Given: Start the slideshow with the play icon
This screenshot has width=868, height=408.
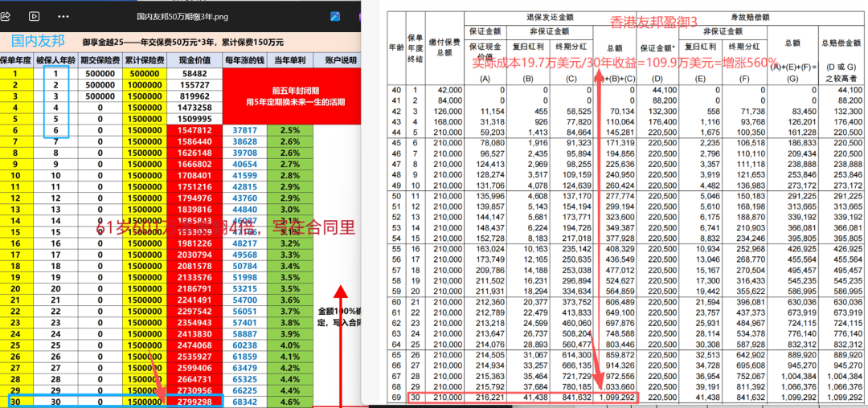Looking at the screenshot, I should point(34,15).
